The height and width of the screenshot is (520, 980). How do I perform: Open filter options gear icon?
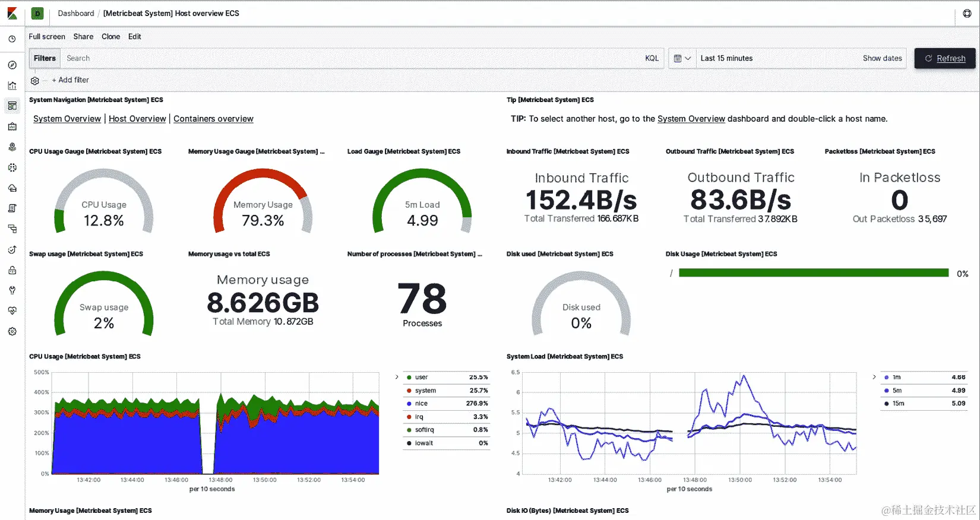coord(35,81)
